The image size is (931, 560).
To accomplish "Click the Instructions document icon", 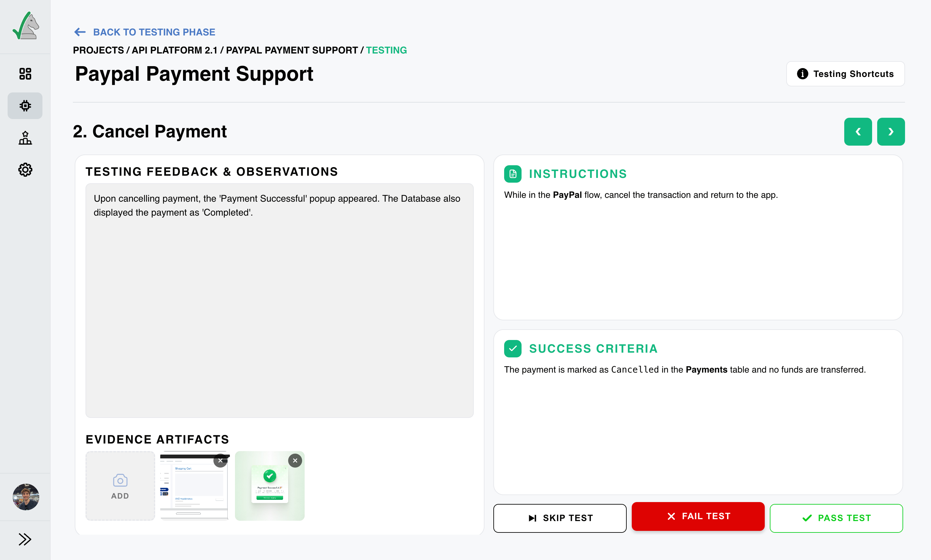I will tap(512, 174).
